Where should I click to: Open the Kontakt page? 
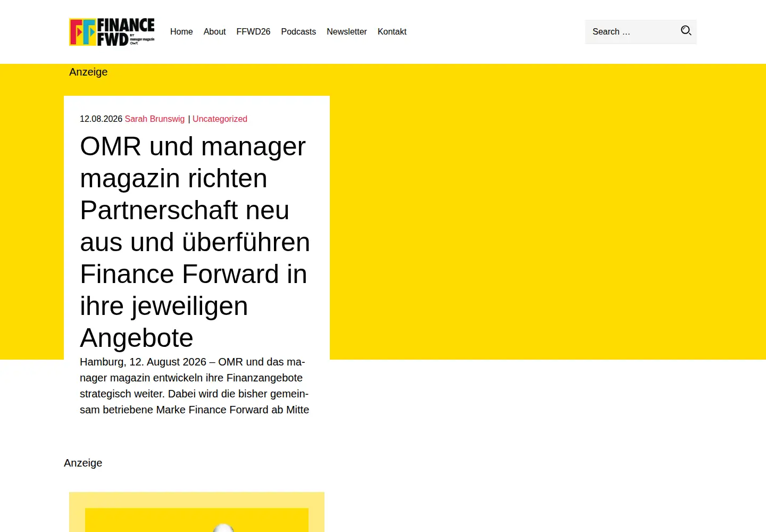pos(392,32)
